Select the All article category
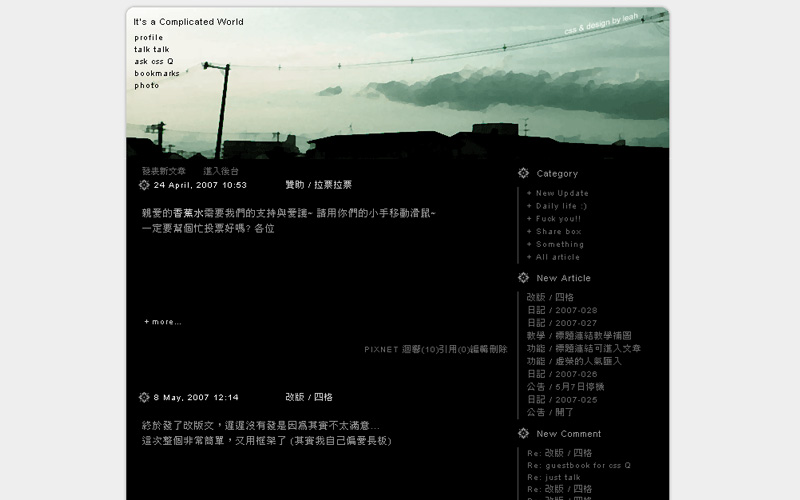The image size is (800, 500). coord(558,257)
